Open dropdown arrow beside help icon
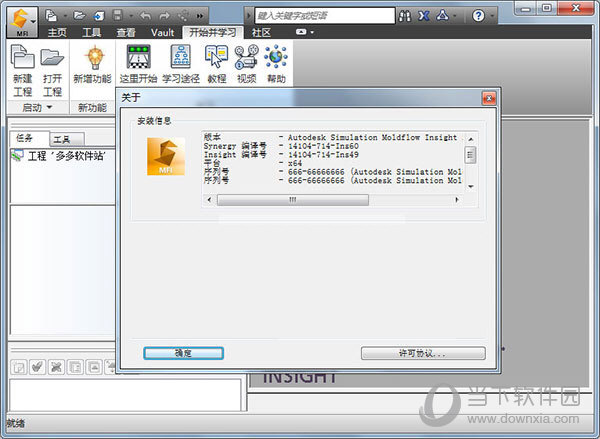The width and height of the screenshot is (600, 439). (492, 16)
